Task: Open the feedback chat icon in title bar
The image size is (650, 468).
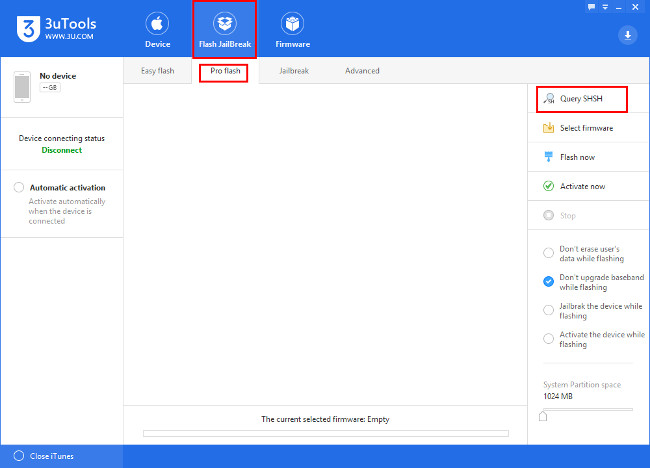Action: click(x=592, y=7)
